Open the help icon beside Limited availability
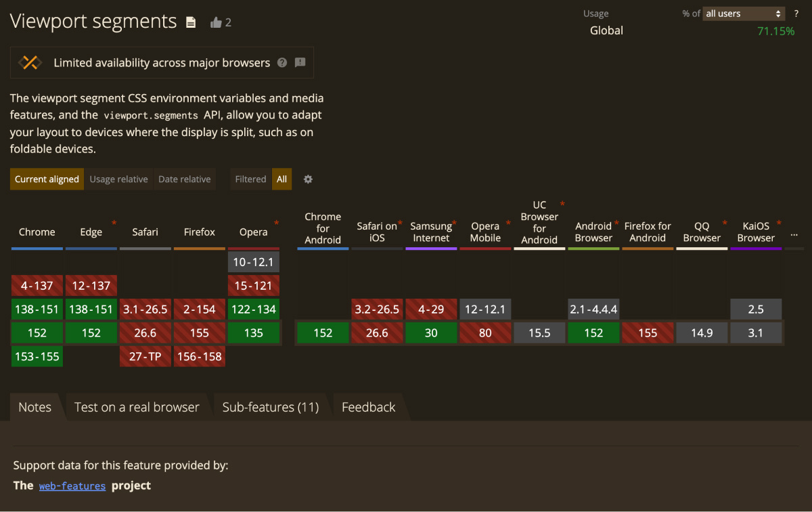This screenshot has width=812, height=512. coord(282,62)
